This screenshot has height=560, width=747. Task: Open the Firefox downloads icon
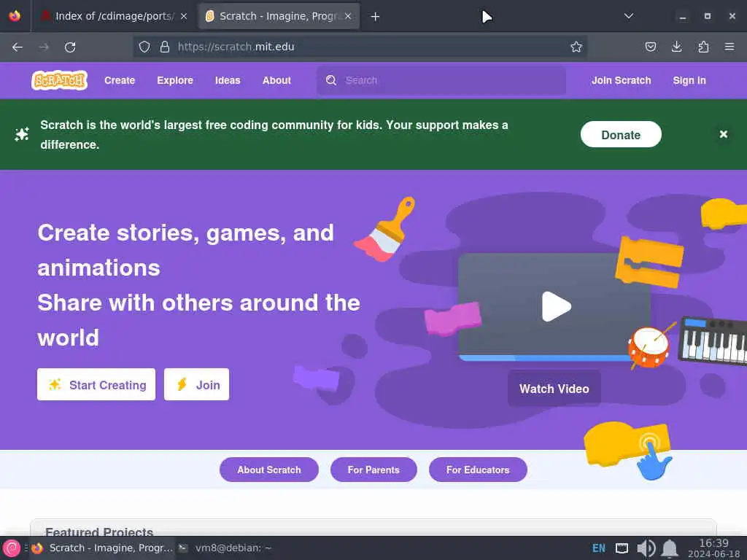click(x=676, y=47)
